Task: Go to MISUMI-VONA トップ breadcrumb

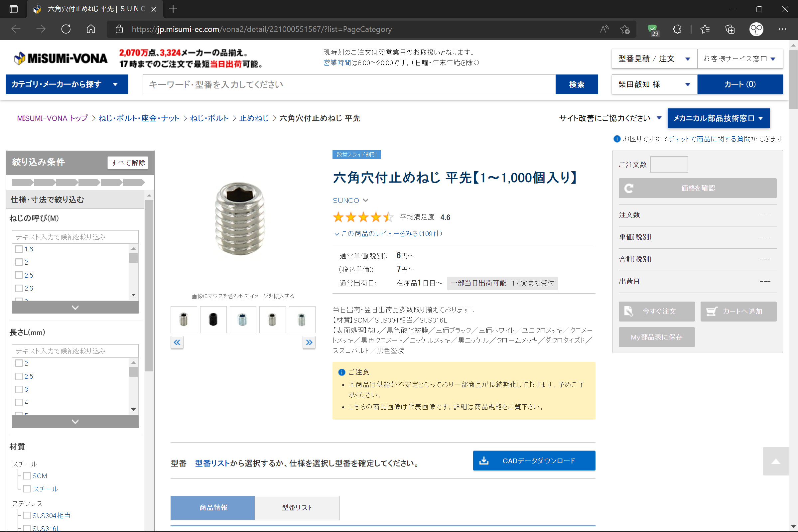Action: coord(52,118)
